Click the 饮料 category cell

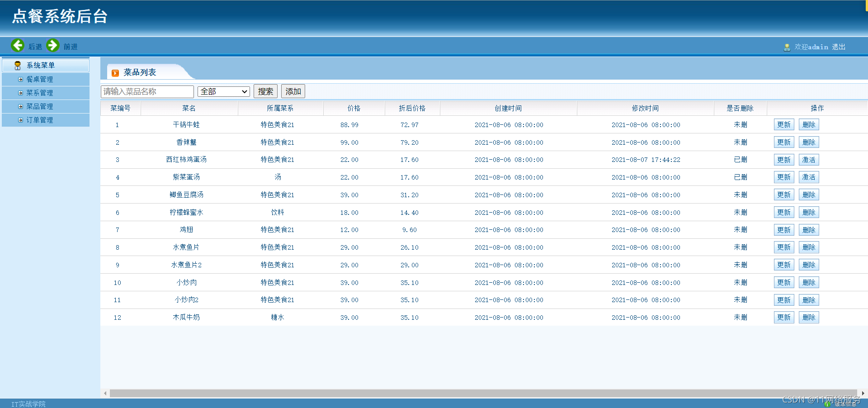pyautogui.click(x=278, y=213)
